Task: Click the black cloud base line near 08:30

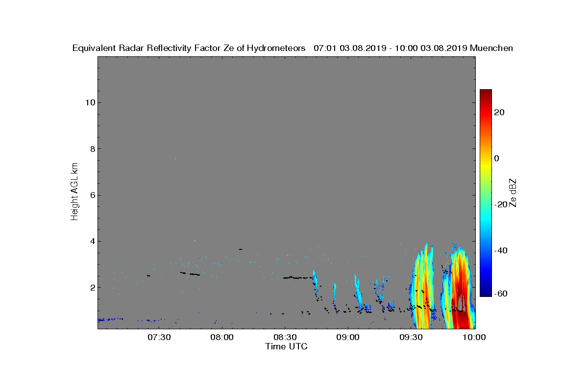Action: (298, 278)
